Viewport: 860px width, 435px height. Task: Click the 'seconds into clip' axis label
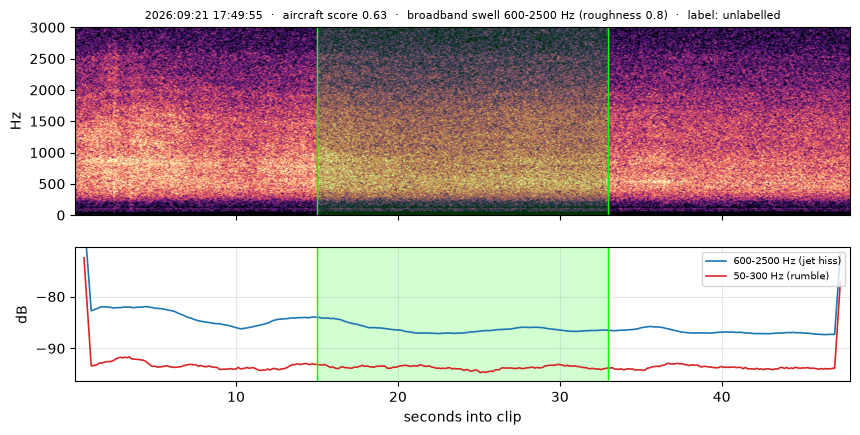462,417
